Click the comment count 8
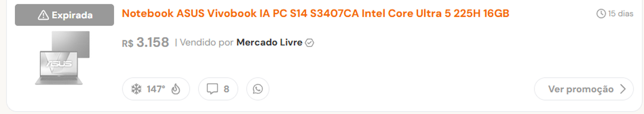The width and height of the screenshot is (644, 114). pos(226,89)
